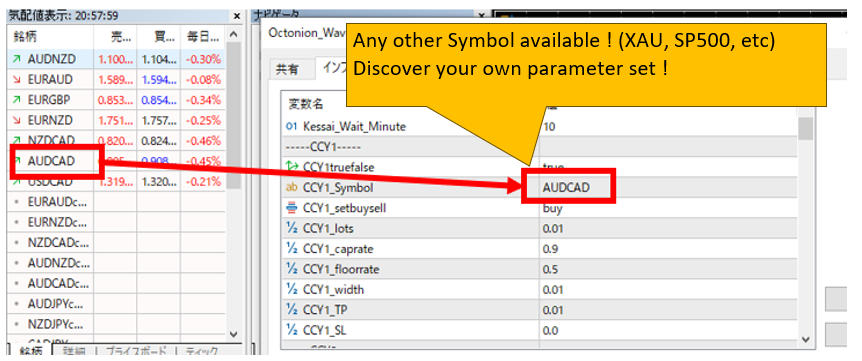Click USDCAD daily change -0.21%

pos(203,181)
